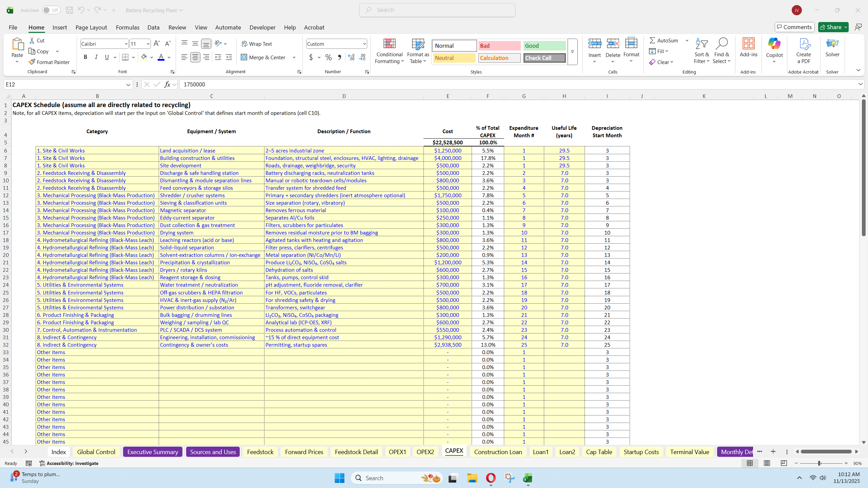Switch to Page Break Preview view
Screen dimensions: 868x488
pyautogui.click(x=784, y=463)
